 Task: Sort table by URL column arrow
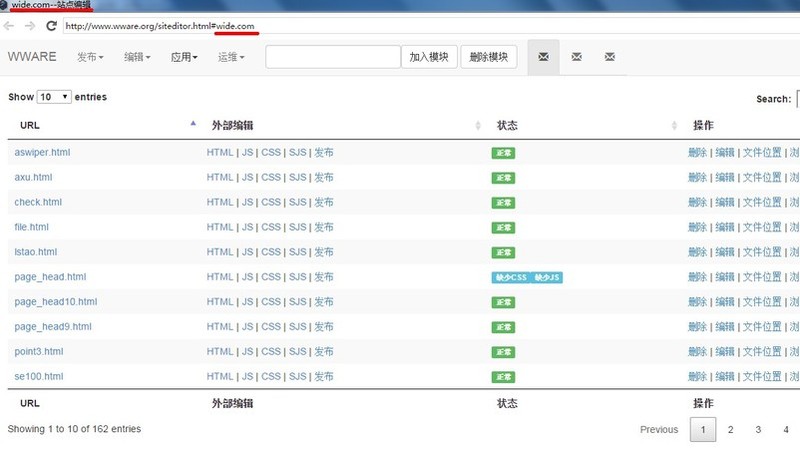(x=193, y=124)
